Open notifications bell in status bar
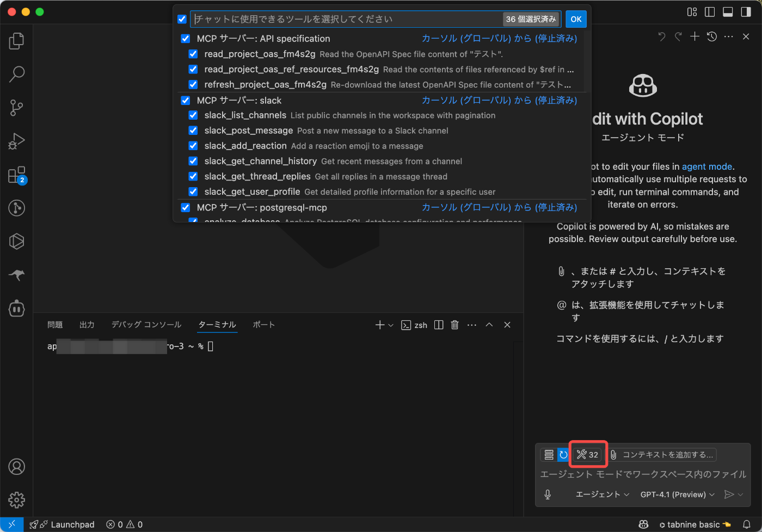Screen dimensions: 762x532 tap(747, 524)
